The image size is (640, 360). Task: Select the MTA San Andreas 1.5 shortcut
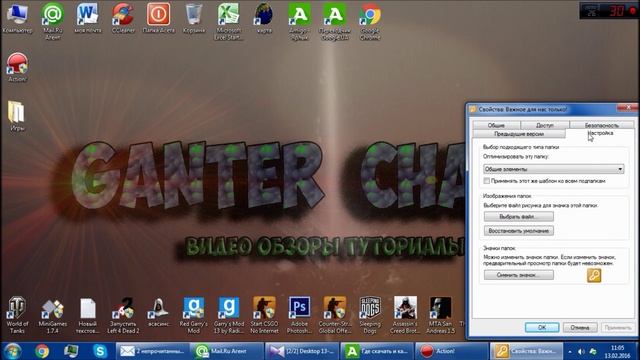[440, 315]
